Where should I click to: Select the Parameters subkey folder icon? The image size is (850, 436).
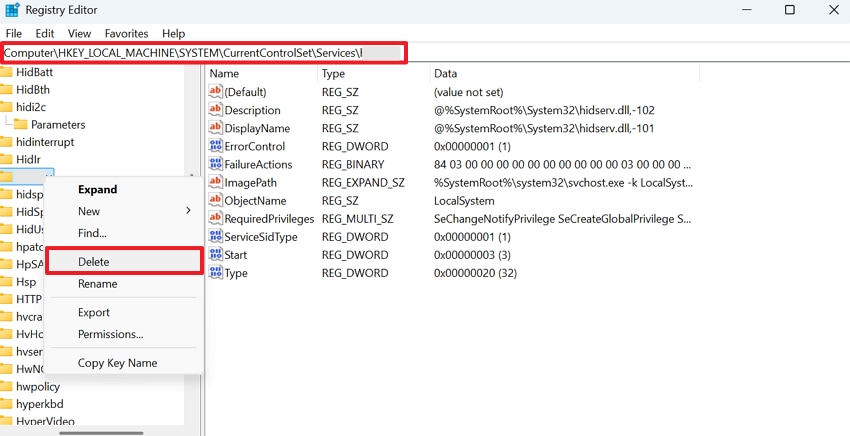coord(21,125)
